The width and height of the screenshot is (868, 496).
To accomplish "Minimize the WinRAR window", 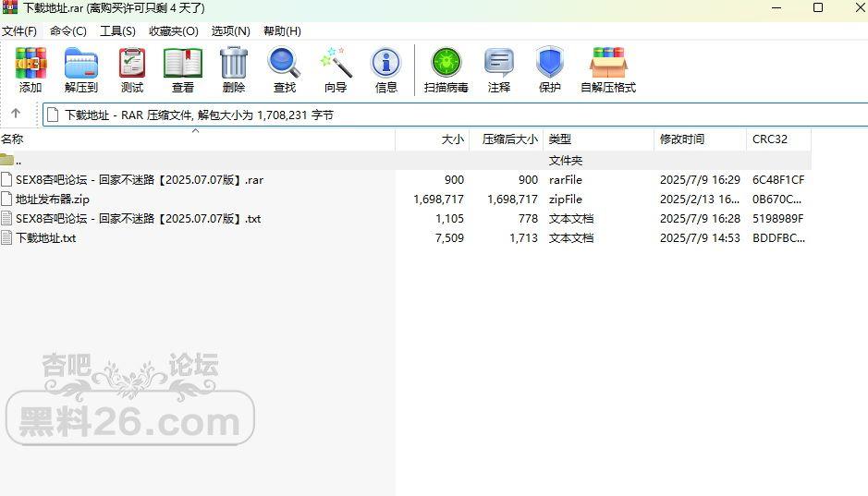I will point(776,7).
